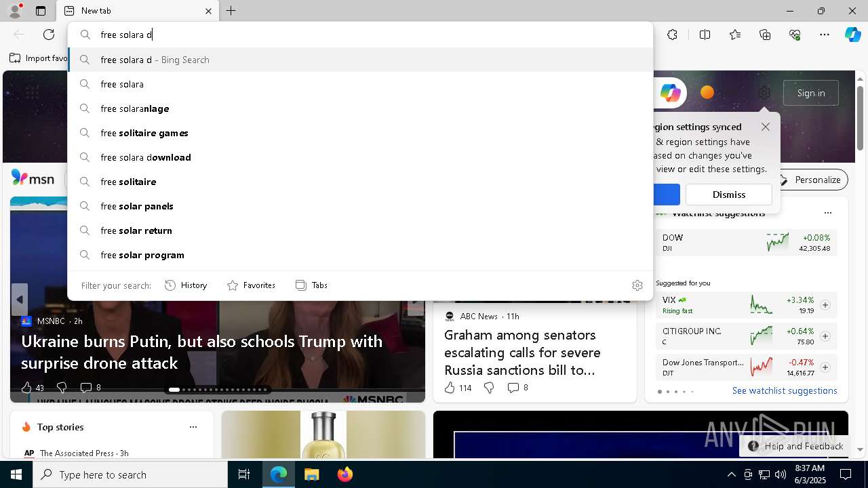This screenshot has height=488, width=868.
Task: Go to previous news carousel slide
Action: (x=20, y=300)
